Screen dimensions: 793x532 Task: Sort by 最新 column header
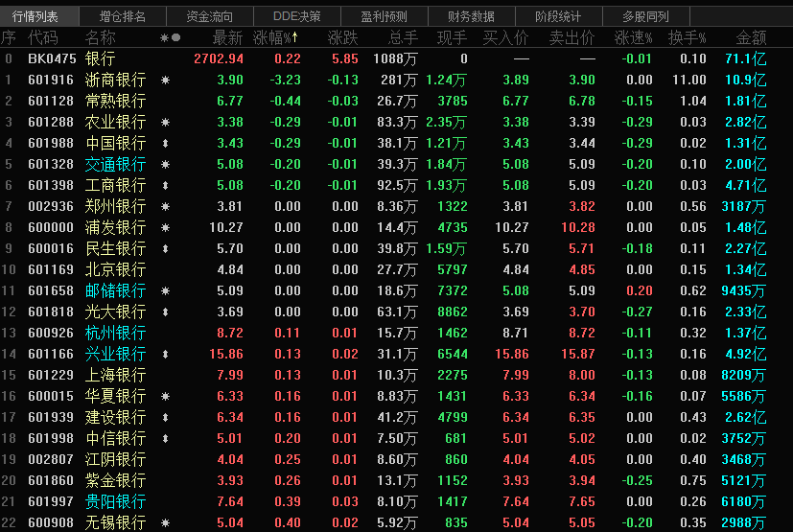point(227,38)
